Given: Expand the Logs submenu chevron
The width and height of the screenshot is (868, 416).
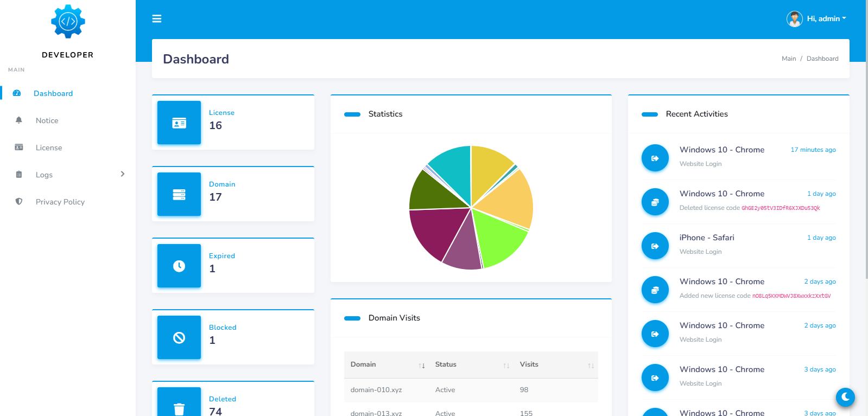Looking at the screenshot, I should point(123,174).
